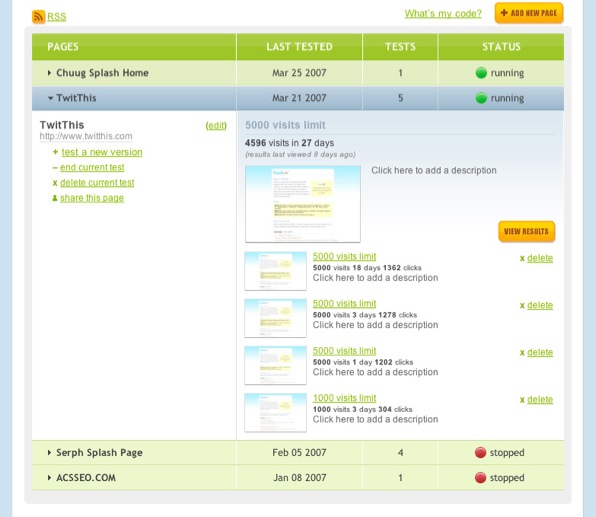596x517 pixels.
Task: Add a description to the current 4596 visits test
Action: pyautogui.click(x=434, y=170)
